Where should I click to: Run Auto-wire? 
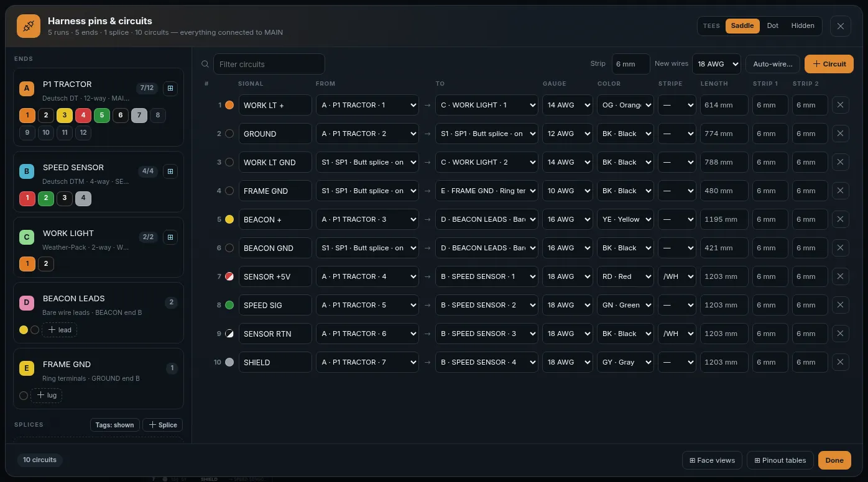(x=773, y=64)
